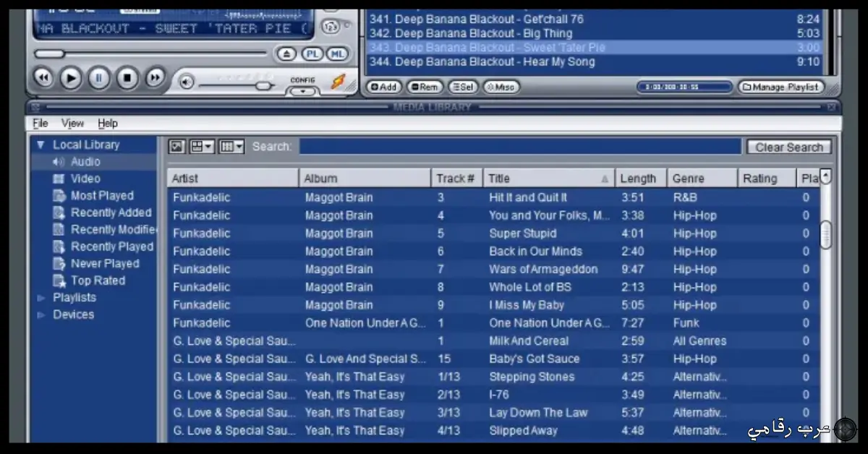Click the album art view icon by Search
Image resolution: width=868 pixels, height=454 pixels.
tap(177, 146)
